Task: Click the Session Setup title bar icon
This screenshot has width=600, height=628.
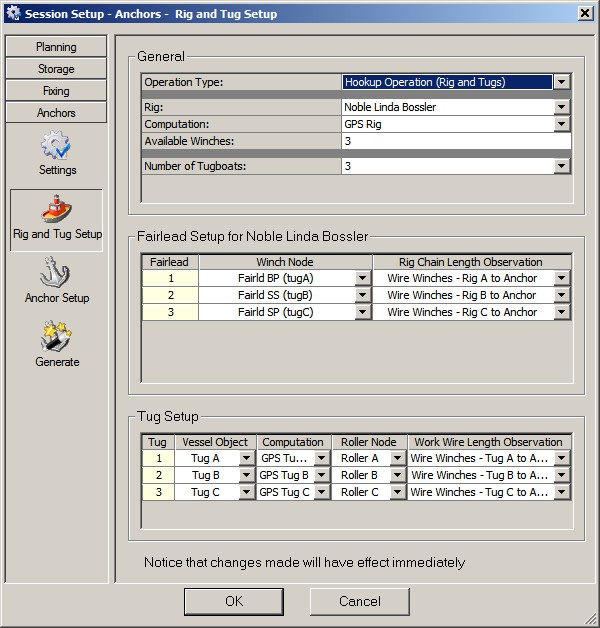Action: pos(12,13)
